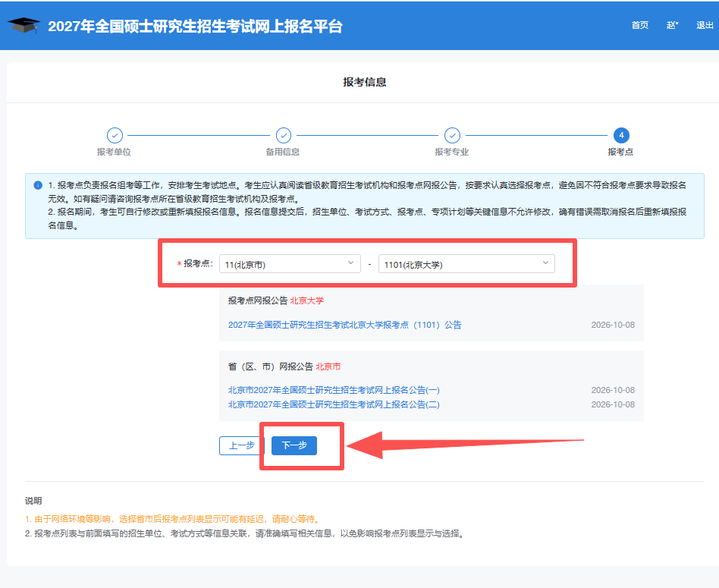719x588 pixels.
Task: Click the 备用信息 step label
Action: pyautogui.click(x=282, y=152)
